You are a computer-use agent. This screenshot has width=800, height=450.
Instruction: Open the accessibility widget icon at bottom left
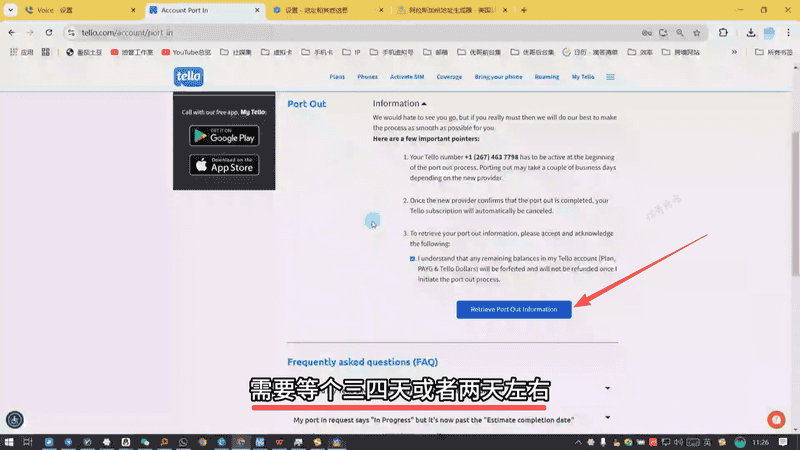[15, 419]
